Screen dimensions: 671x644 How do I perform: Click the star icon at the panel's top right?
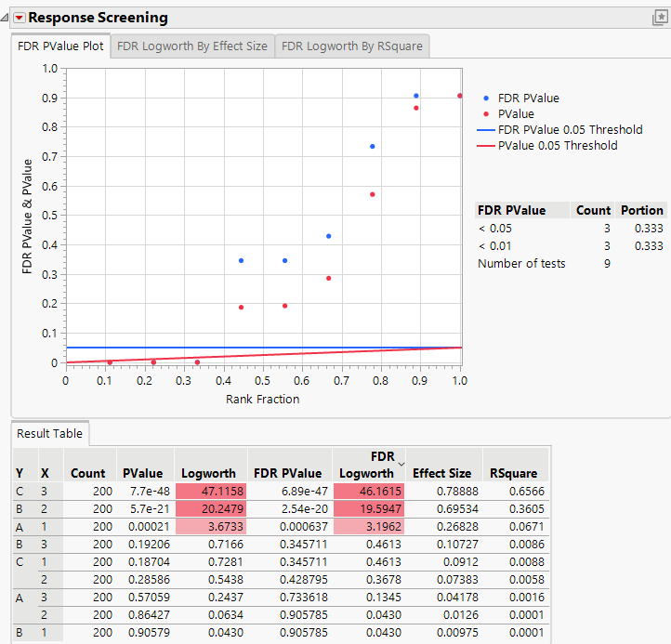660,18
